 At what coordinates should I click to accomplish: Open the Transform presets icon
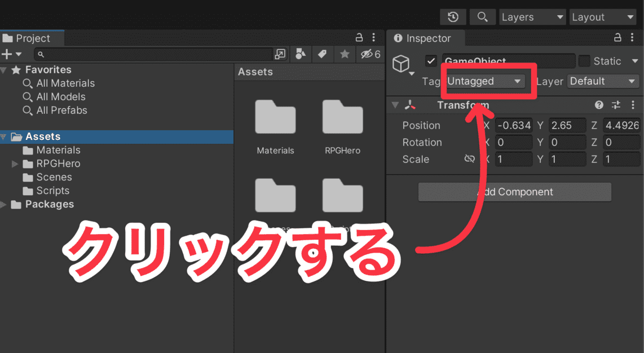(615, 105)
